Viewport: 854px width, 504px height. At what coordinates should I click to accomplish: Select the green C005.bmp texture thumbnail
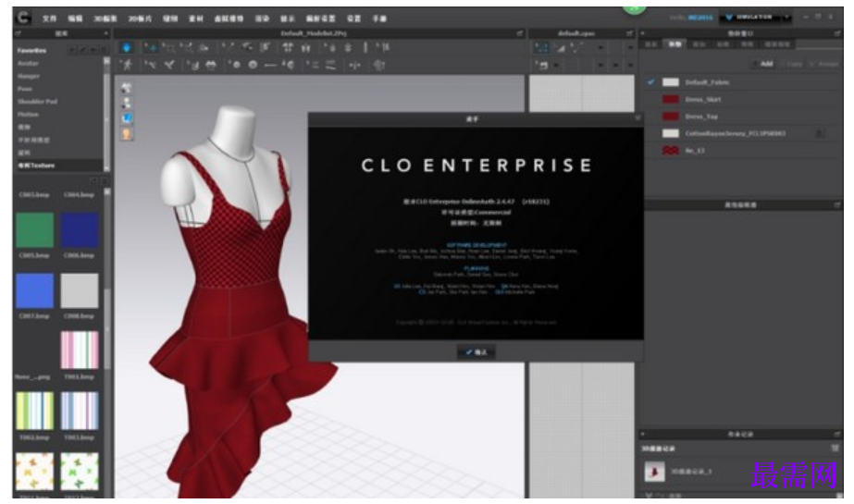[35, 230]
